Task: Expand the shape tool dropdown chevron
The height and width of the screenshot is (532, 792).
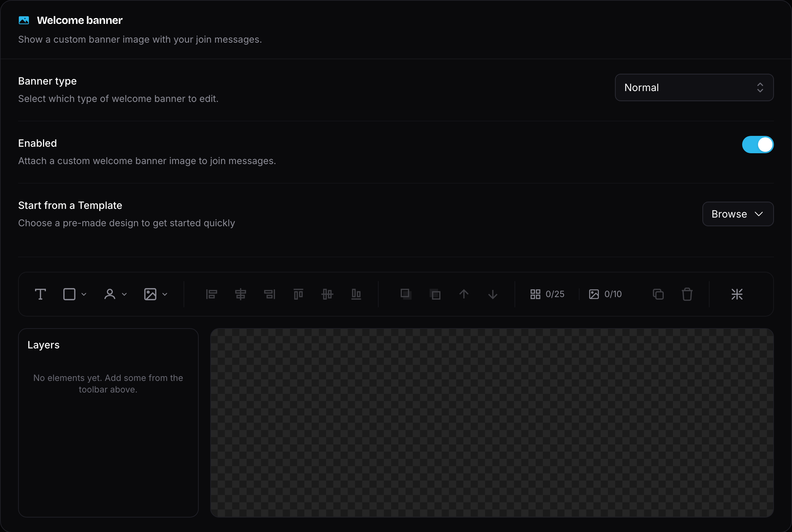Action: click(84, 295)
